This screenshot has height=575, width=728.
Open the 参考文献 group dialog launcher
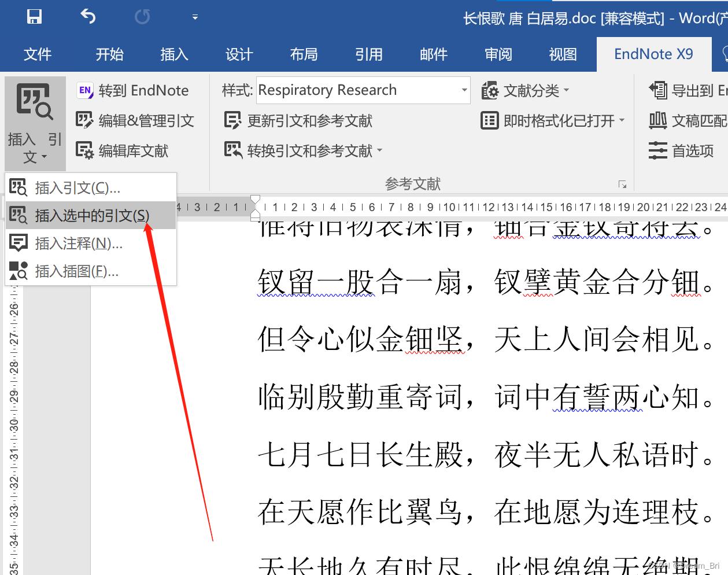pyautogui.click(x=623, y=185)
